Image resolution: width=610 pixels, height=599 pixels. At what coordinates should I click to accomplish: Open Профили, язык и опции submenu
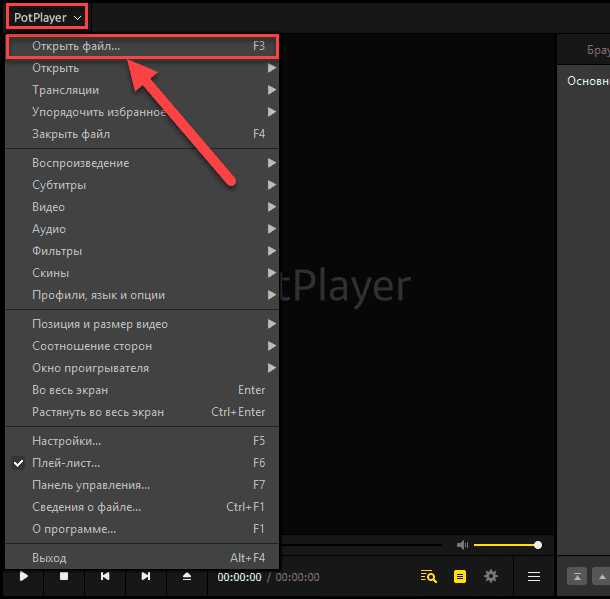(x=142, y=295)
